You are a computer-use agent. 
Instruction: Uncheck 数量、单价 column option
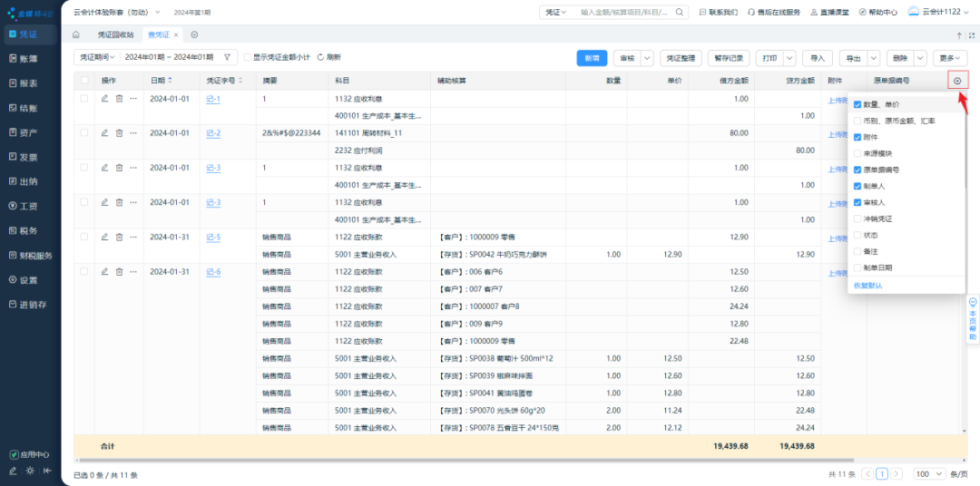(857, 104)
